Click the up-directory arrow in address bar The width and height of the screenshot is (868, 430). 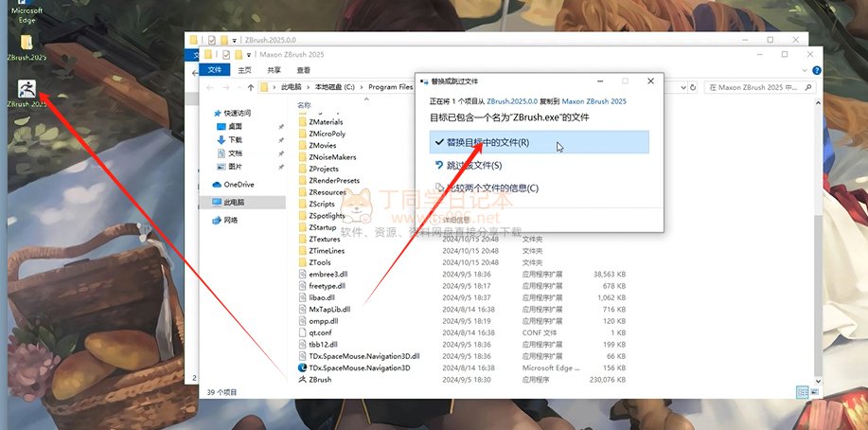(x=250, y=87)
